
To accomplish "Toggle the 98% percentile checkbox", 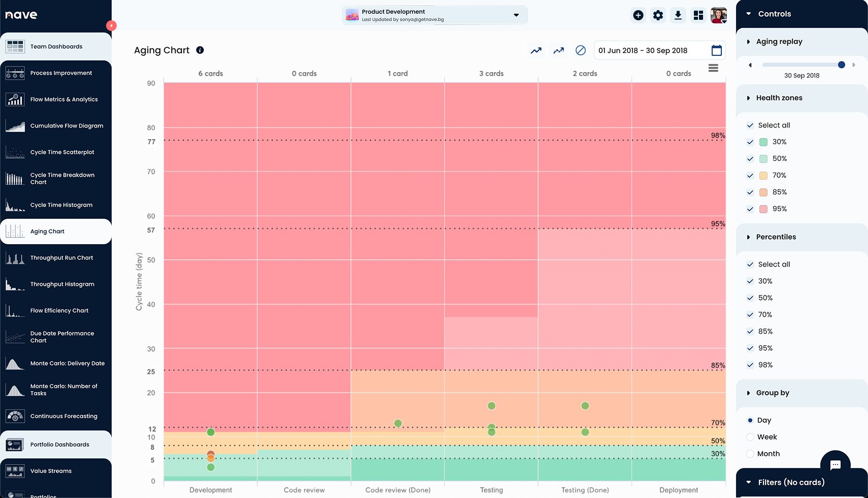I will click(750, 365).
